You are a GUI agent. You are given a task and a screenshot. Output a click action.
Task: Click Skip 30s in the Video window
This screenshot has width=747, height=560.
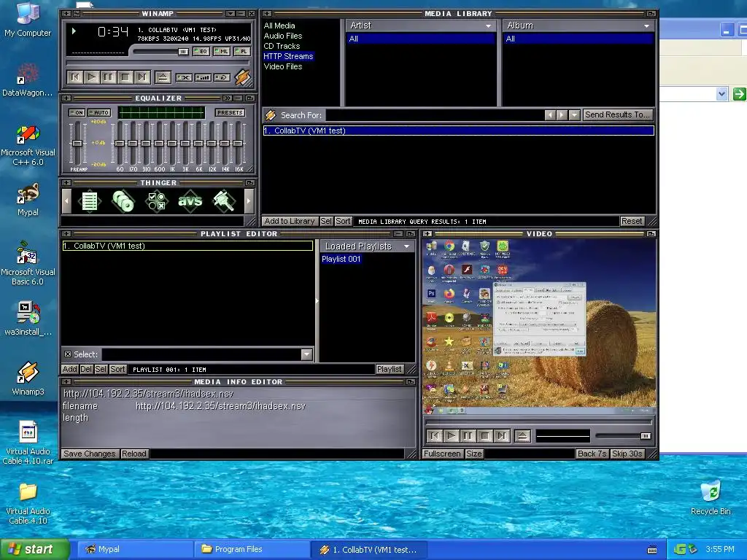(627, 454)
